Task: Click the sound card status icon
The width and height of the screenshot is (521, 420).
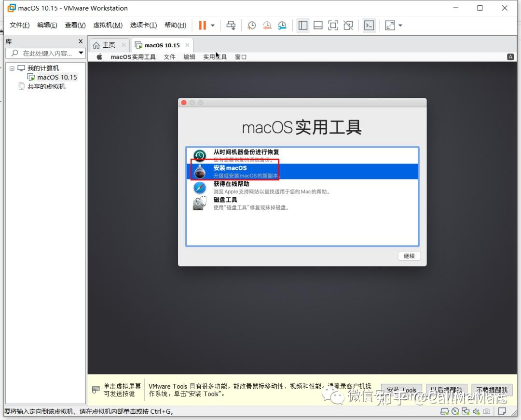Action: pyautogui.click(x=476, y=412)
